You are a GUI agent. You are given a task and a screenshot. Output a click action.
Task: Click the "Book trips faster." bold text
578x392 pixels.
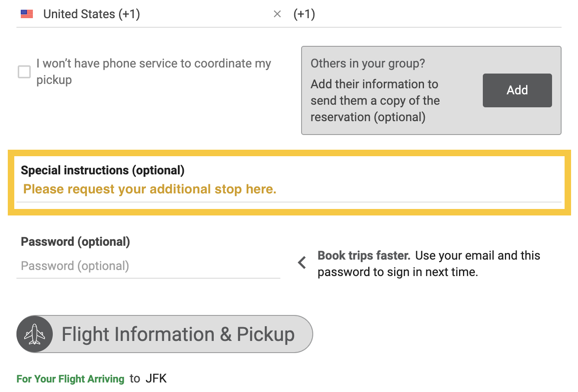click(x=364, y=256)
